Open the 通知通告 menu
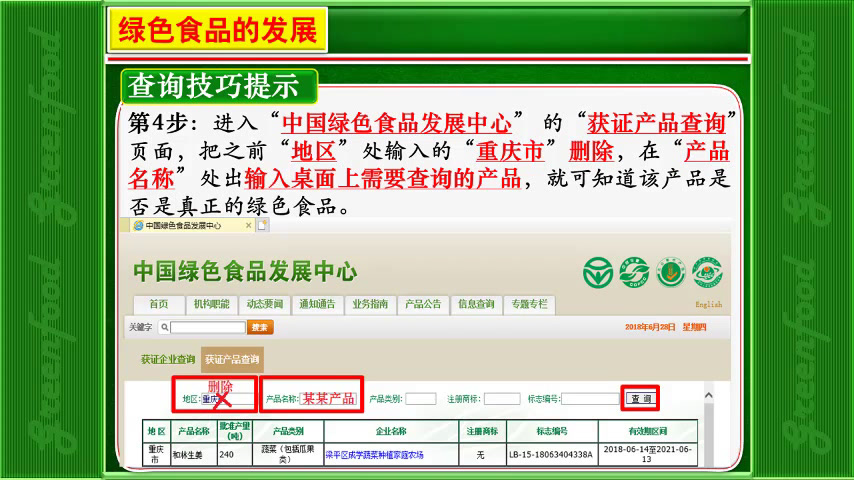The image size is (854, 480). click(317, 305)
